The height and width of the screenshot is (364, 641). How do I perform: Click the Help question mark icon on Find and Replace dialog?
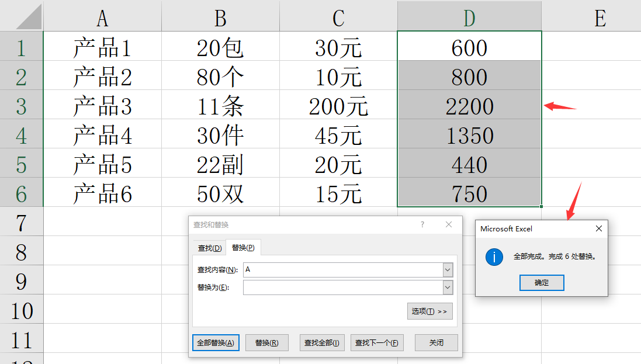pos(422,224)
